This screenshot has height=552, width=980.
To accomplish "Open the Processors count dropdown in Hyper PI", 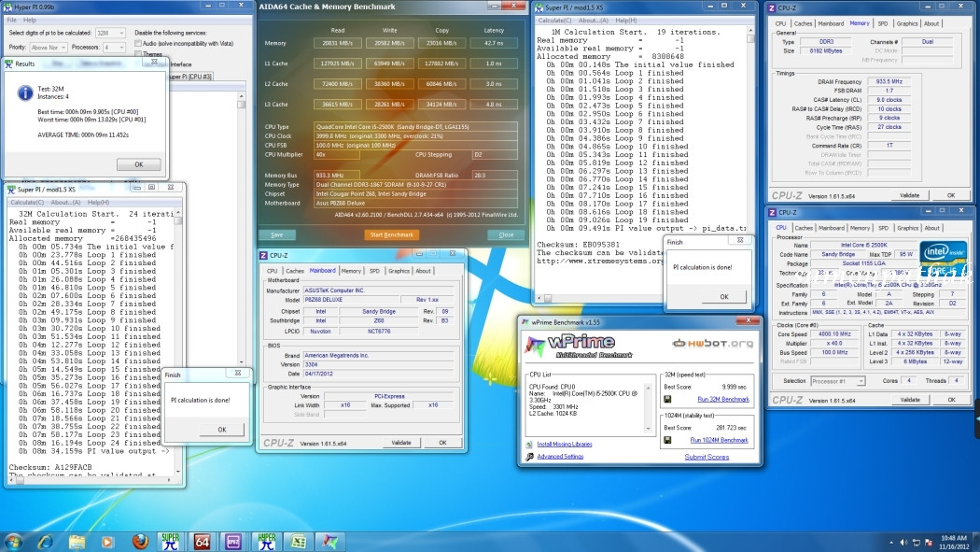I will tap(115, 48).
